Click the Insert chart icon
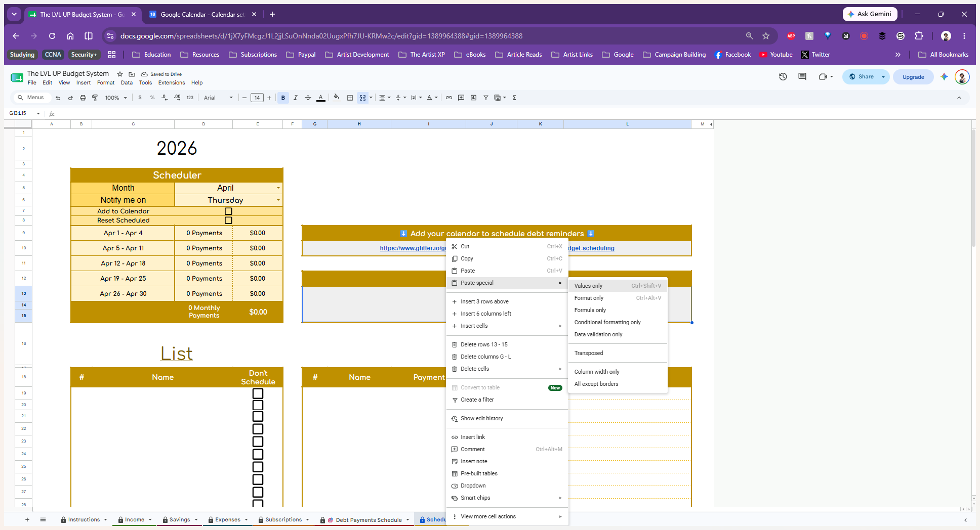The image size is (980, 530). (473, 98)
